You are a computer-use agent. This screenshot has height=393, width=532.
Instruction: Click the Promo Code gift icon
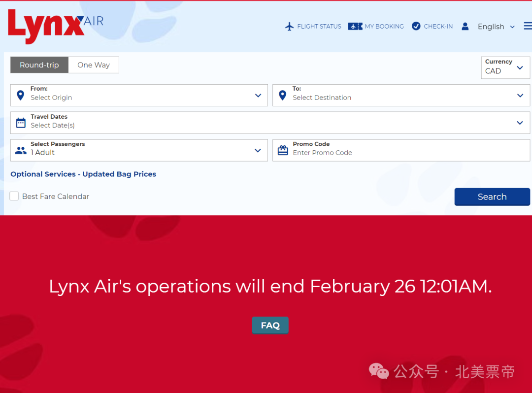pyautogui.click(x=283, y=150)
